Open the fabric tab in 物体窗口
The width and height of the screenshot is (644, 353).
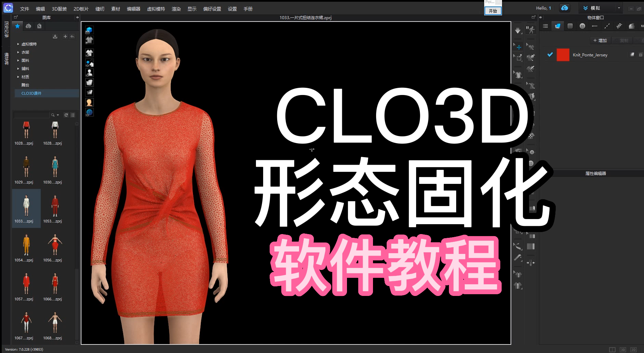[x=557, y=26]
